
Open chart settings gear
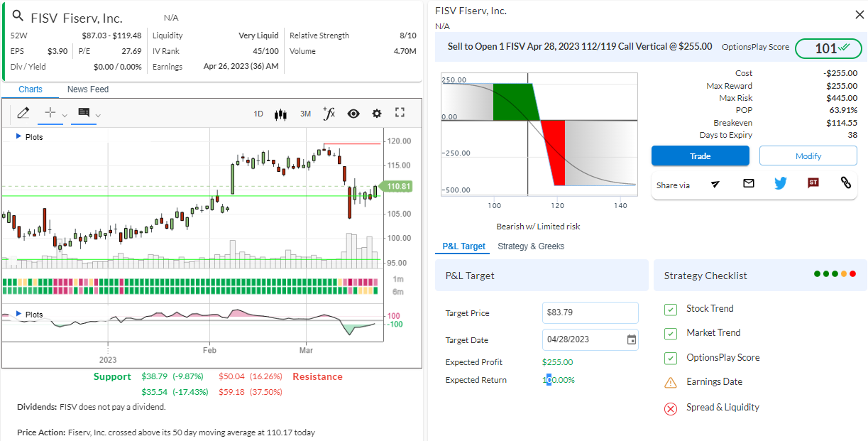[377, 114]
